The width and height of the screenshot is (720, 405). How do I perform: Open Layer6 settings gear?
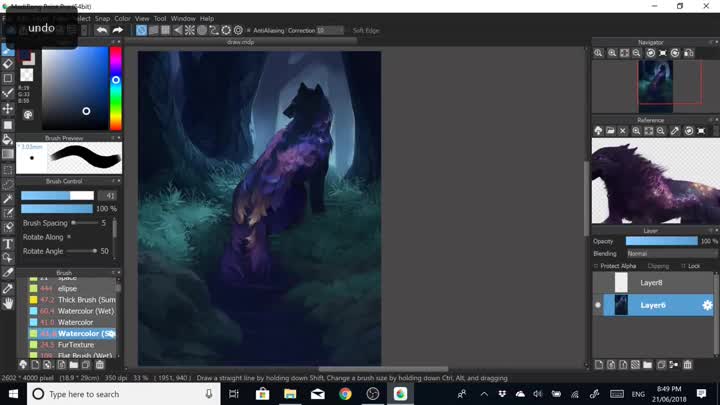(x=707, y=305)
